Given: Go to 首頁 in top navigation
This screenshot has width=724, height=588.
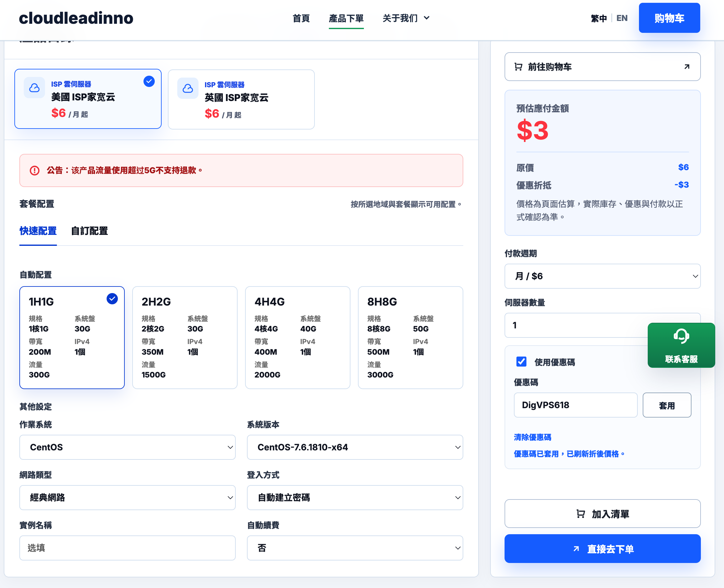Looking at the screenshot, I should pos(301,18).
